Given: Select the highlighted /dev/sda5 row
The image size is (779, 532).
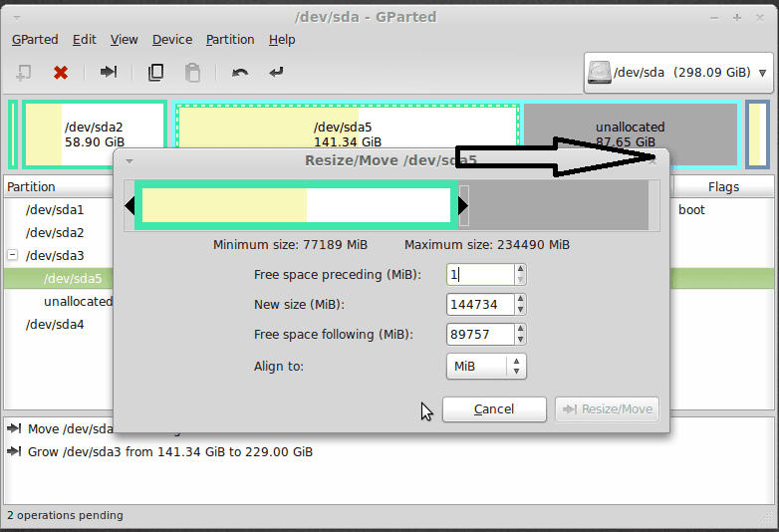Looking at the screenshot, I should point(59,279).
